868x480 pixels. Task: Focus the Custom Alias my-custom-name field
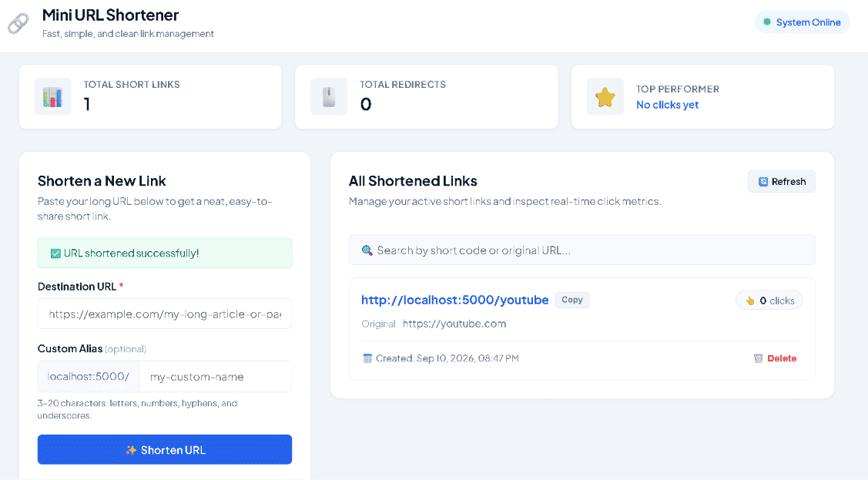(x=216, y=377)
